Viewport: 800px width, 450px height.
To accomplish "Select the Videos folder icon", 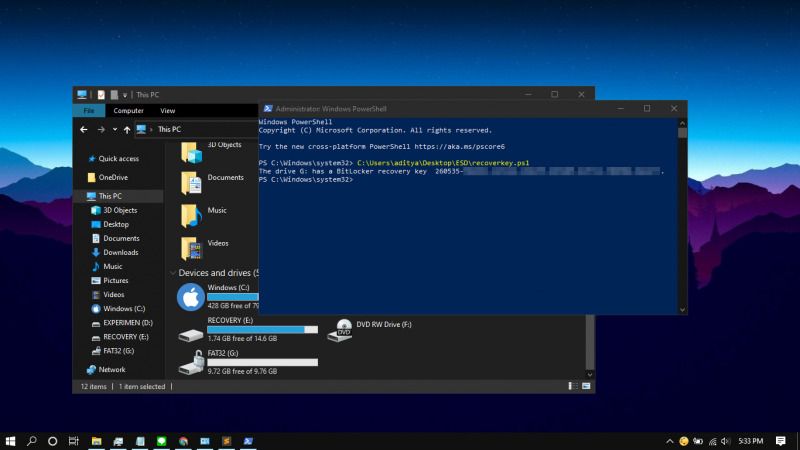I will 192,248.
